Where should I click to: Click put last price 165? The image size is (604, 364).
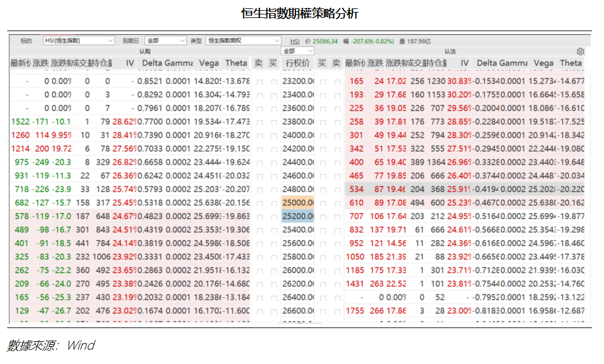click(357, 81)
